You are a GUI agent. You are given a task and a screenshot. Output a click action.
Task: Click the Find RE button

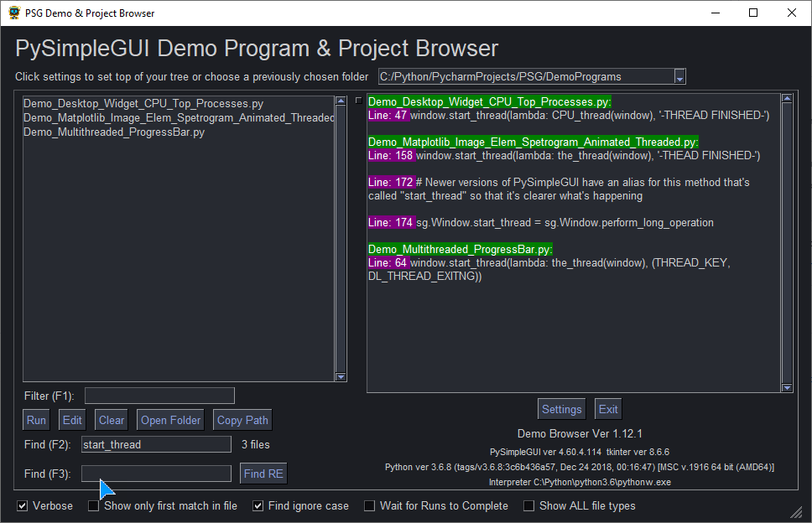tap(263, 474)
